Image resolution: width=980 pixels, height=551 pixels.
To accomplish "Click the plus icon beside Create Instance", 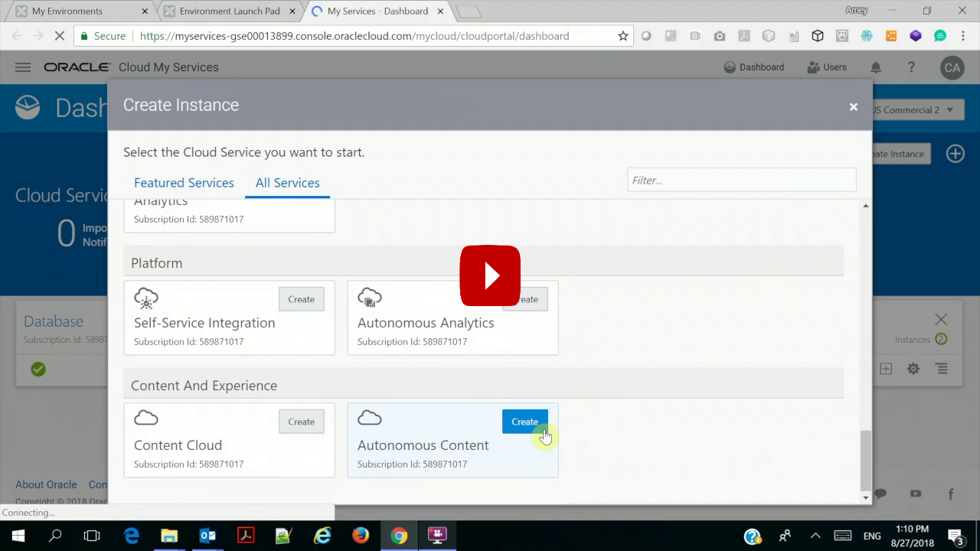I will point(955,154).
